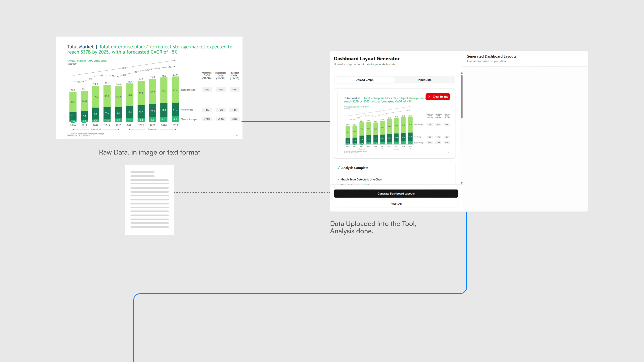This screenshot has width=644, height=362.
Task: Click the X icon on Clear Image
Action: pyautogui.click(x=429, y=97)
